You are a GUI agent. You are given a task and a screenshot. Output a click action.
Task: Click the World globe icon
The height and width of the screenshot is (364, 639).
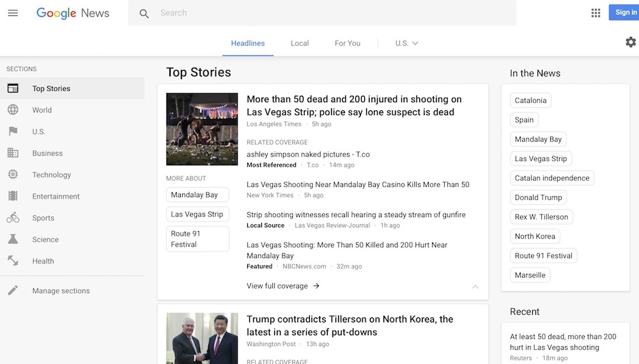pyautogui.click(x=13, y=110)
